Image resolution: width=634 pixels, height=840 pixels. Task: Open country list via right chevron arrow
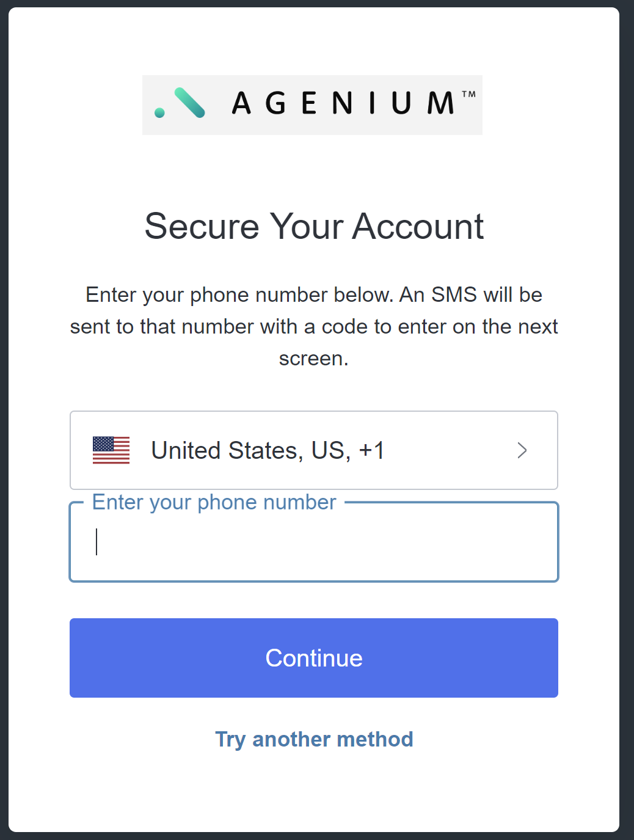522,450
